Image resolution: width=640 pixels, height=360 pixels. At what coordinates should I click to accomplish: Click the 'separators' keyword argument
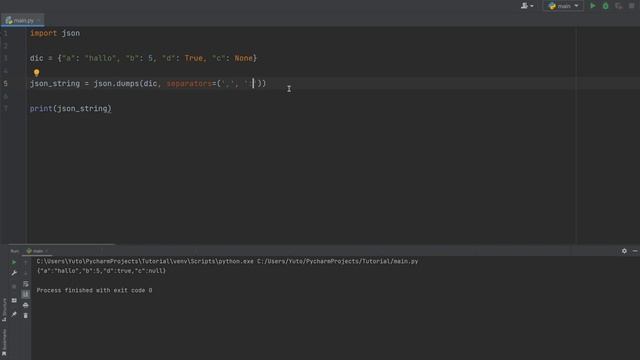coord(189,83)
